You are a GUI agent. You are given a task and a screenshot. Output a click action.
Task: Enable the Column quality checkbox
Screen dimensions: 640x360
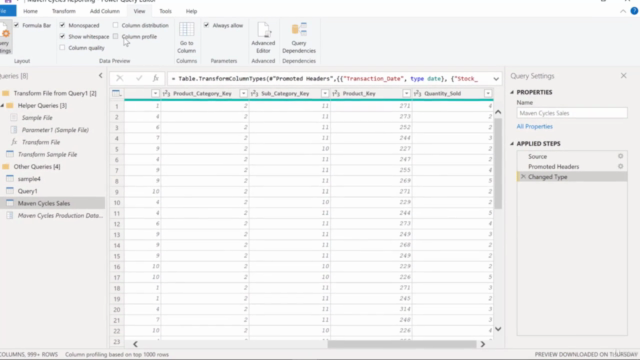pyautogui.click(x=62, y=47)
